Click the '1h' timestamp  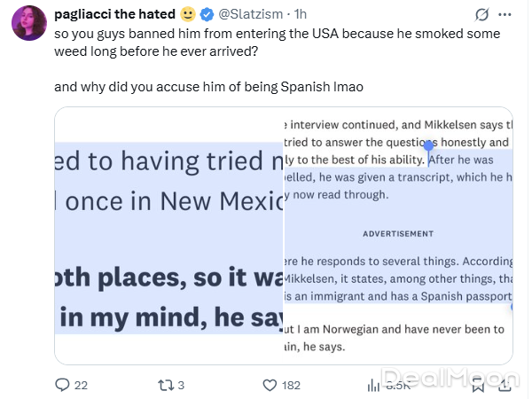click(x=301, y=14)
